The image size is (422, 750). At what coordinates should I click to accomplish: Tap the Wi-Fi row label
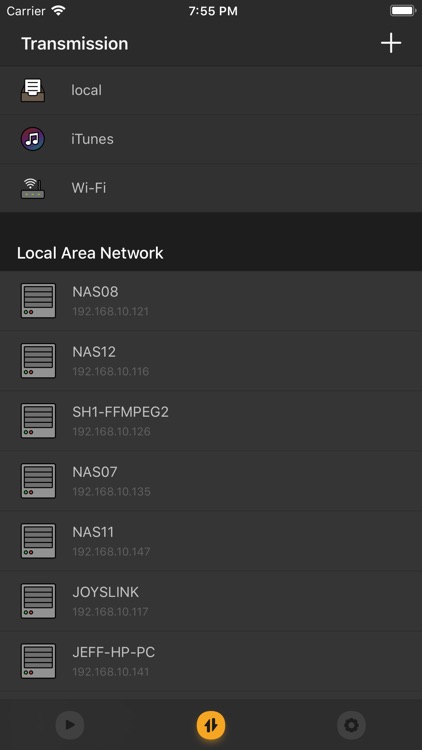pos(89,188)
